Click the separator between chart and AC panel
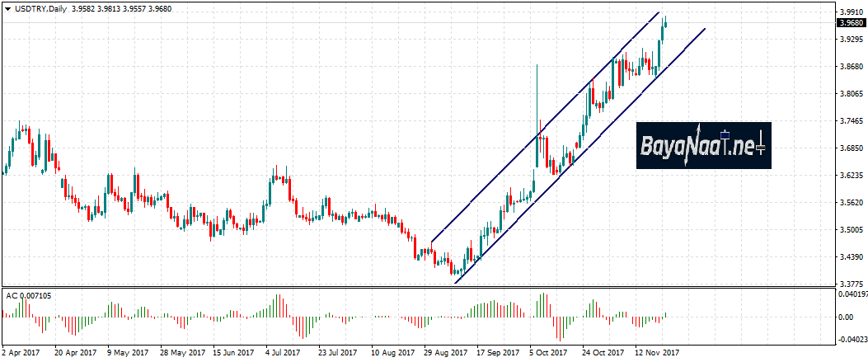Viewport: 868px width, 362px height. click(412, 288)
